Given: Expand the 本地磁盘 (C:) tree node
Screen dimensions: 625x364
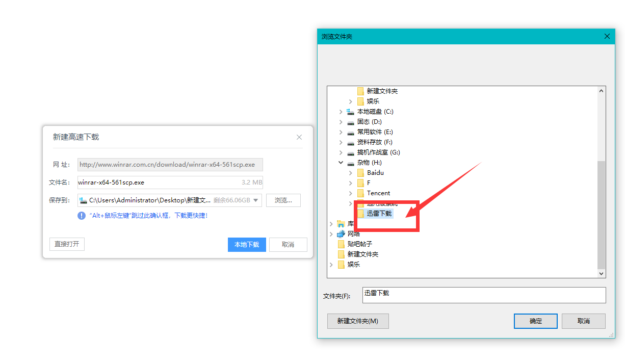Looking at the screenshot, I should pos(341,112).
